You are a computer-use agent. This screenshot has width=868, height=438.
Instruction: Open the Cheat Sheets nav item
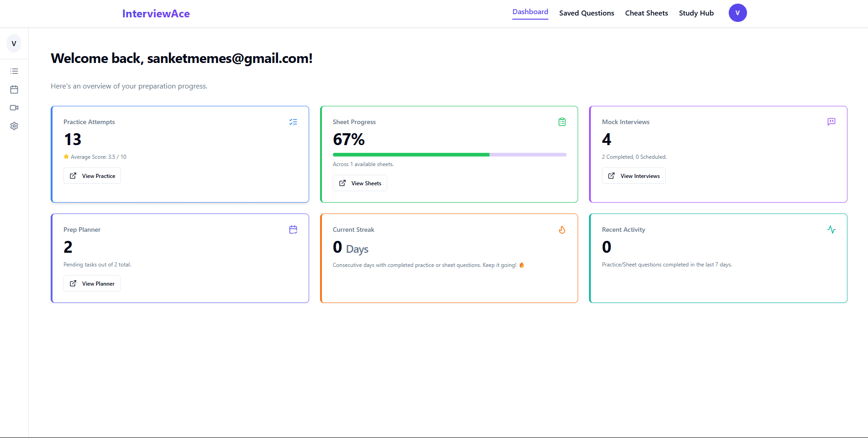click(646, 13)
